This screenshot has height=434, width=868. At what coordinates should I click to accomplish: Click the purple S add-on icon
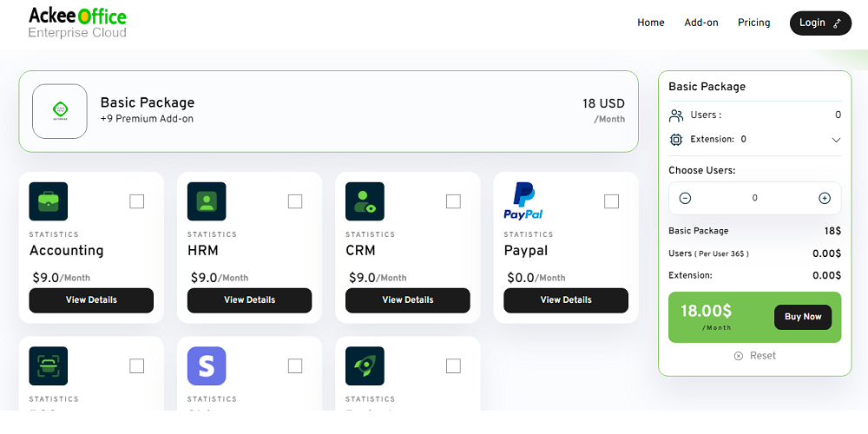pyautogui.click(x=207, y=366)
